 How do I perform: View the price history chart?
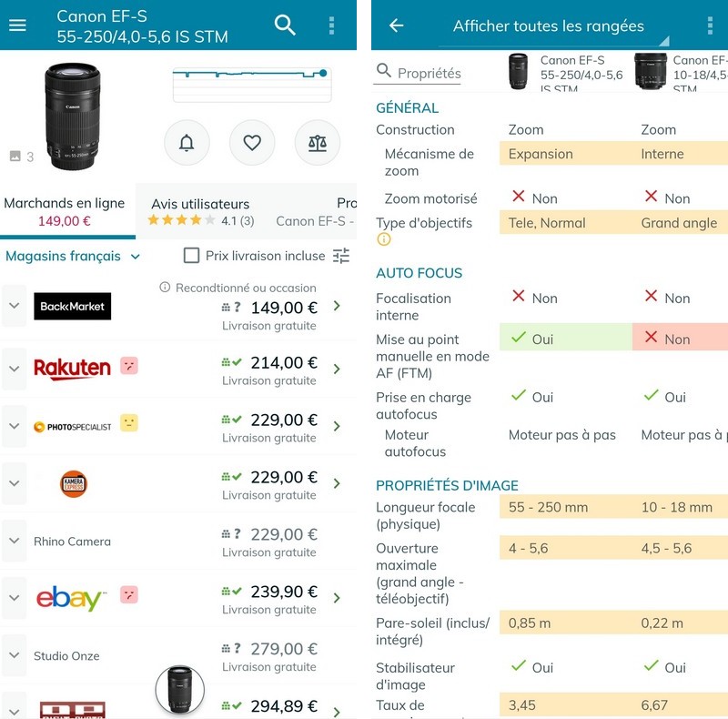coord(252,85)
